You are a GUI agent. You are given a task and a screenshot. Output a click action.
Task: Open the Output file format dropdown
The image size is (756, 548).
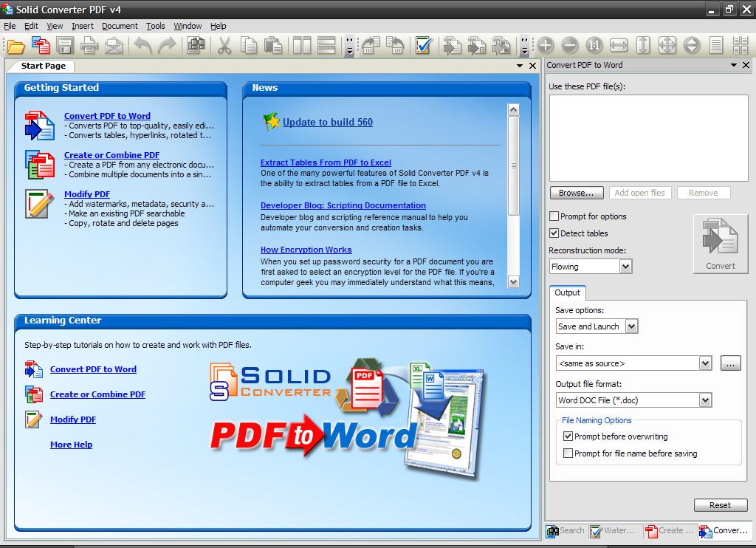coord(705,400)
